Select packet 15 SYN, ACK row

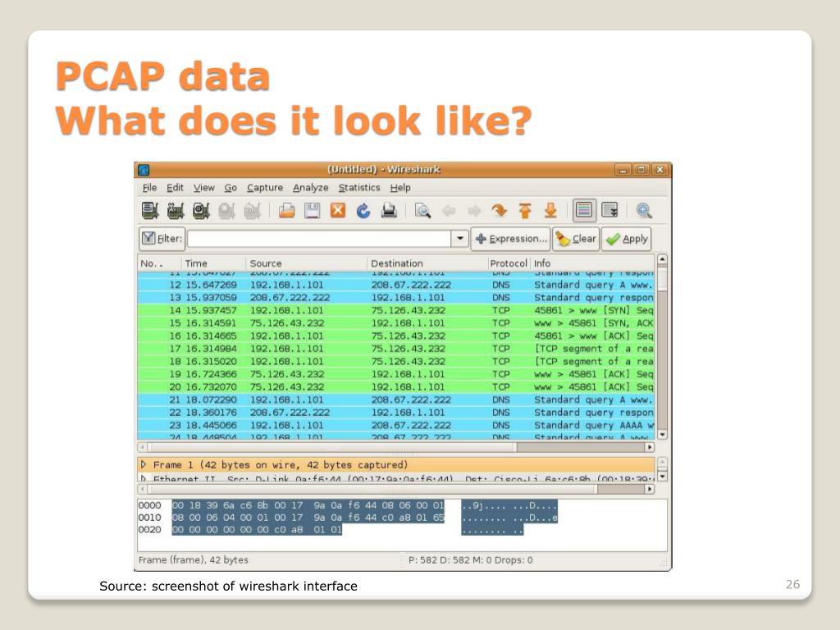[396, 323]
